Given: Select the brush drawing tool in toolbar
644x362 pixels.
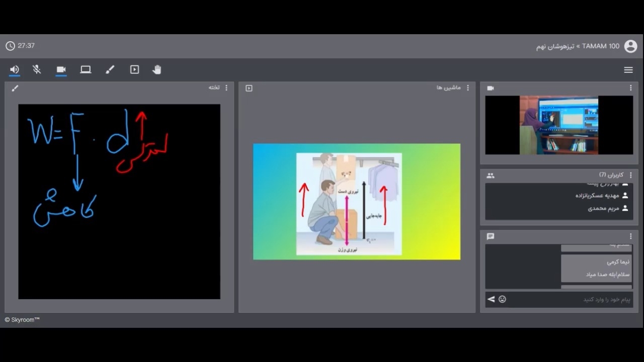Looking at the screenshot, I should point(110,70).
